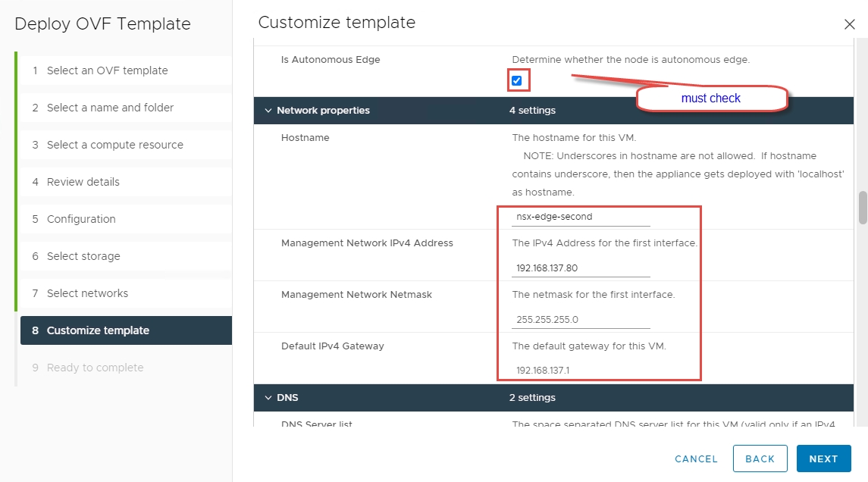868x482 pixels.
Task: Click the BACK button
Action: [x=760, y=459]
